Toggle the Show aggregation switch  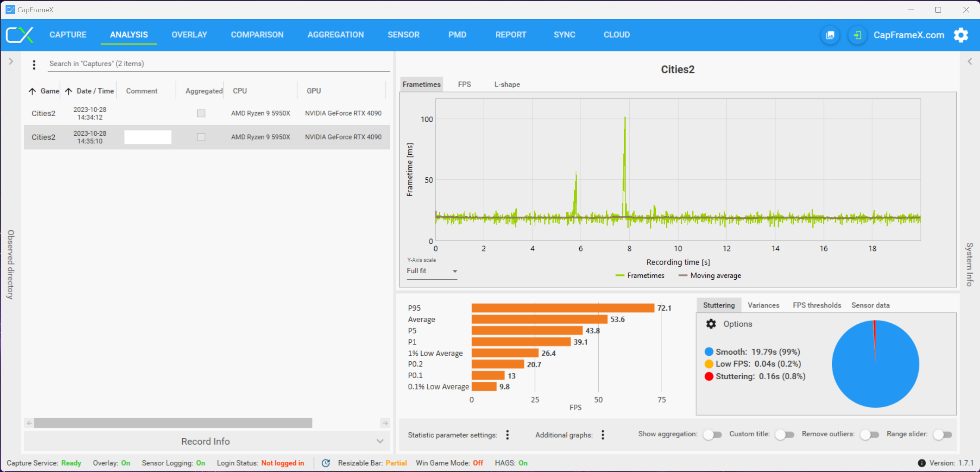(713, 435)
